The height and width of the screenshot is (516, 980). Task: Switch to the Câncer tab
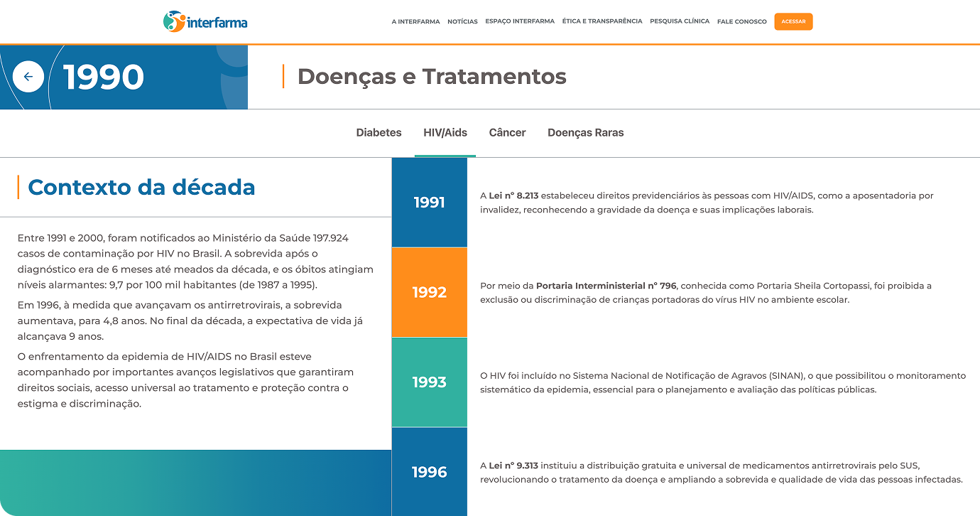[x=507, y=133]
